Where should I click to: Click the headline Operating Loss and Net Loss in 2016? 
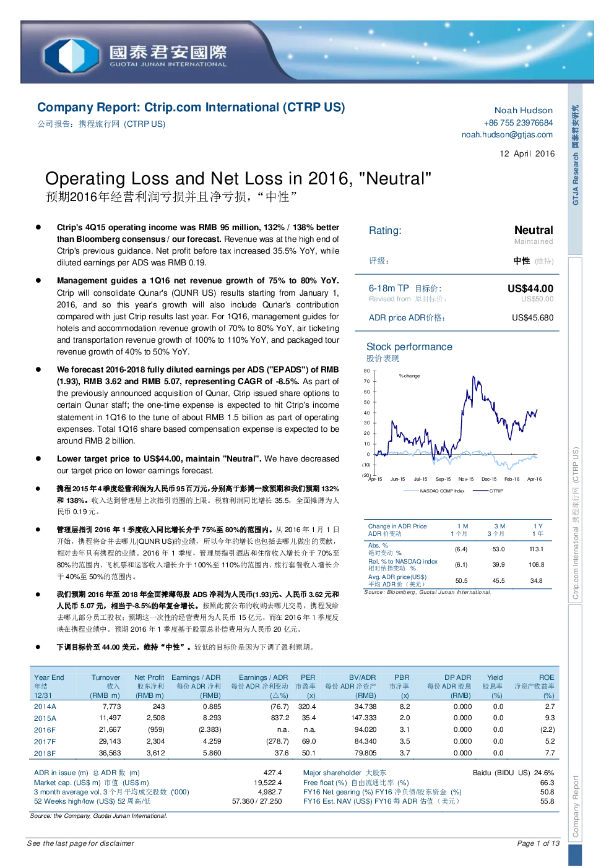pyautogui.click(x=238, y=179)
